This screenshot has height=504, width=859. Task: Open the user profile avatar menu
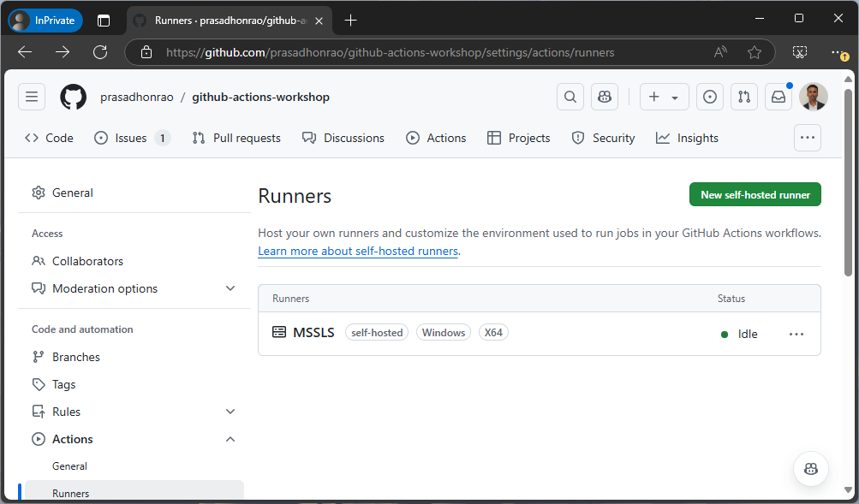pos(813,97)
